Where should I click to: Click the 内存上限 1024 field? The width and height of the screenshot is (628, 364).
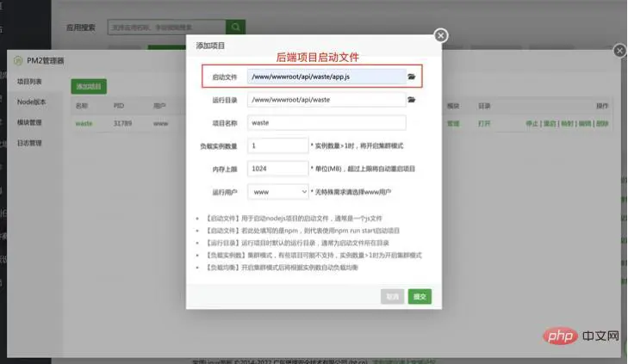[278, 169]
